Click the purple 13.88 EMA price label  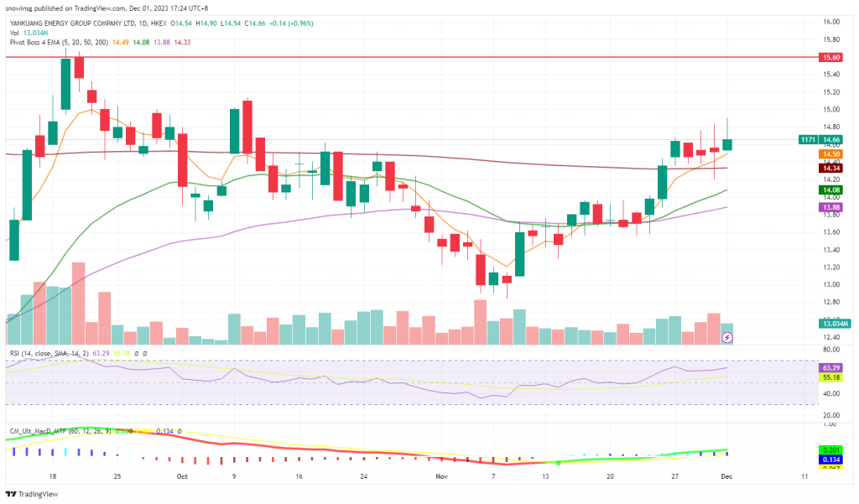(x=831, y=207)
